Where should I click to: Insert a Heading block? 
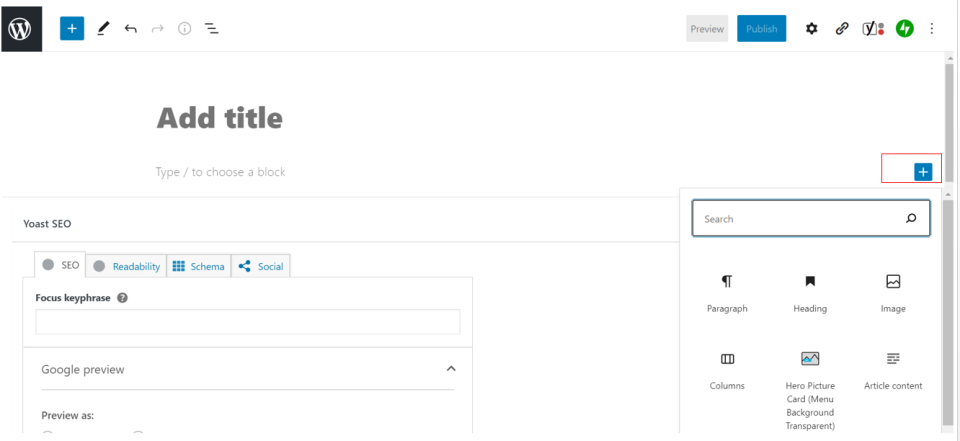coord(810,294)
